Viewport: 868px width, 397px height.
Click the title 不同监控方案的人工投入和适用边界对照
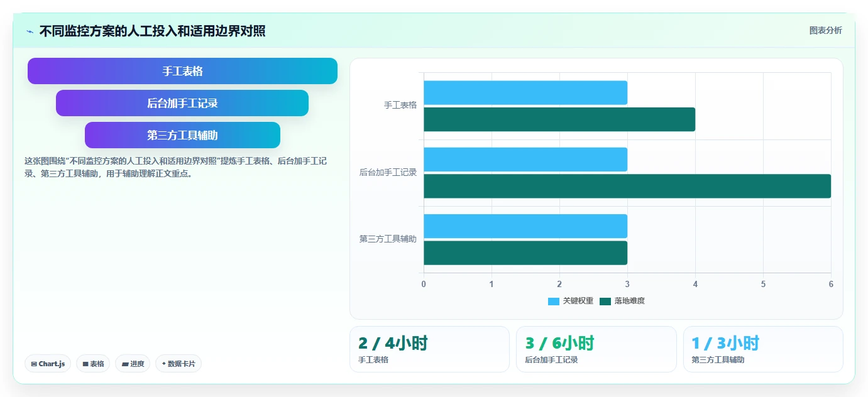tap(152, 31)
